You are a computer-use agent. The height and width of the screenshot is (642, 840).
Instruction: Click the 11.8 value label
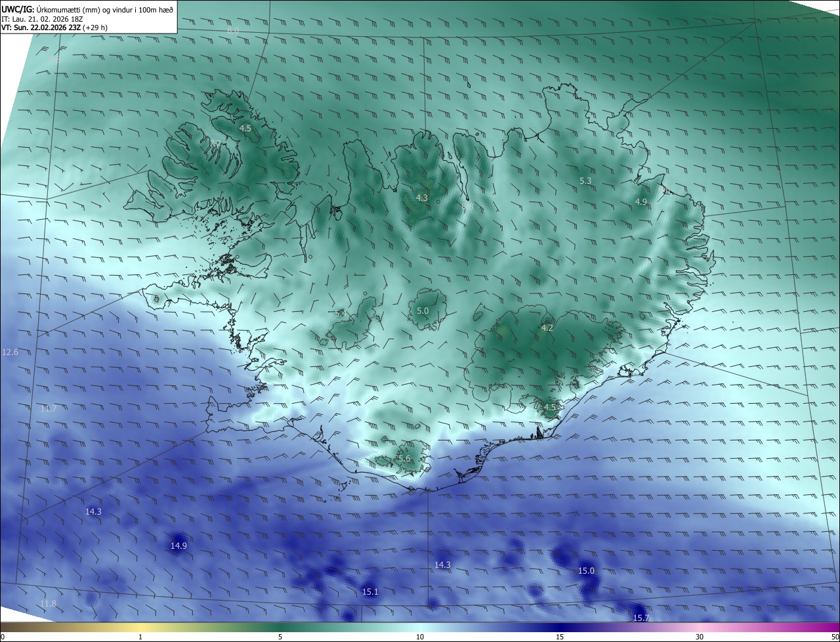49,603
